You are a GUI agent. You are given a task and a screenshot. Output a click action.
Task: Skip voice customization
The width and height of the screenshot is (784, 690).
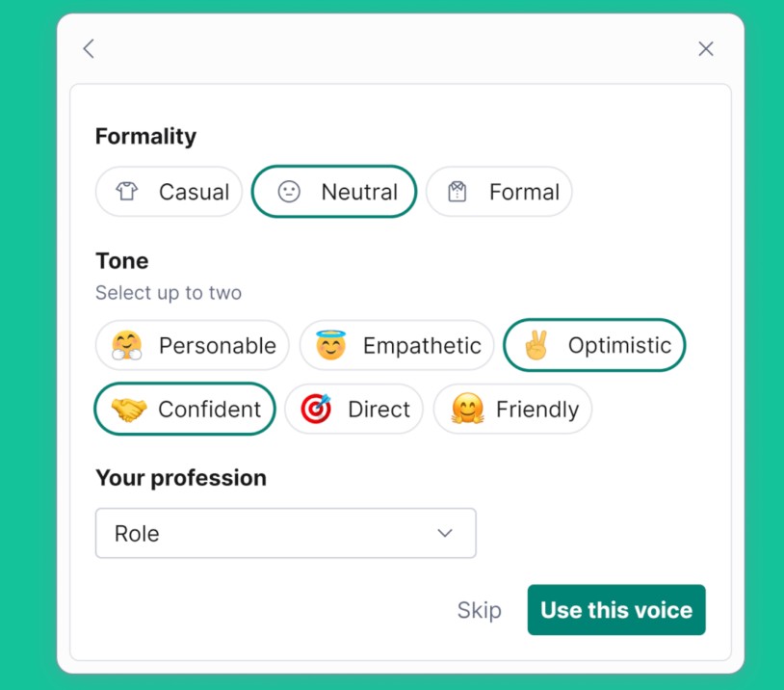click(479, 610)
